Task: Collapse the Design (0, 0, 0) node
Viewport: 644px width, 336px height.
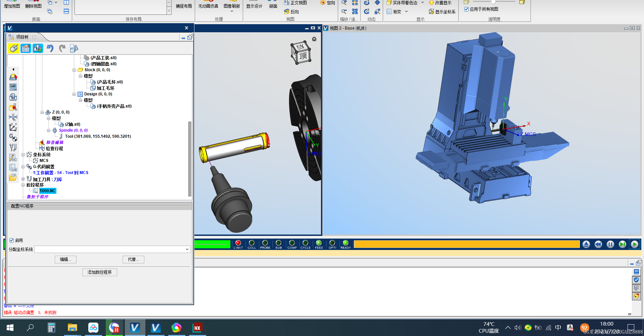Action: 74,94
